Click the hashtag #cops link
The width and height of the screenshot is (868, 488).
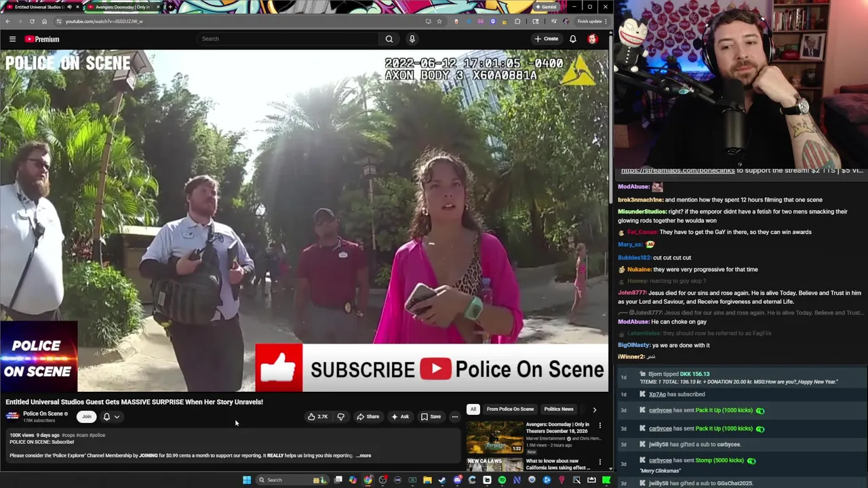(x=68, y=435)
